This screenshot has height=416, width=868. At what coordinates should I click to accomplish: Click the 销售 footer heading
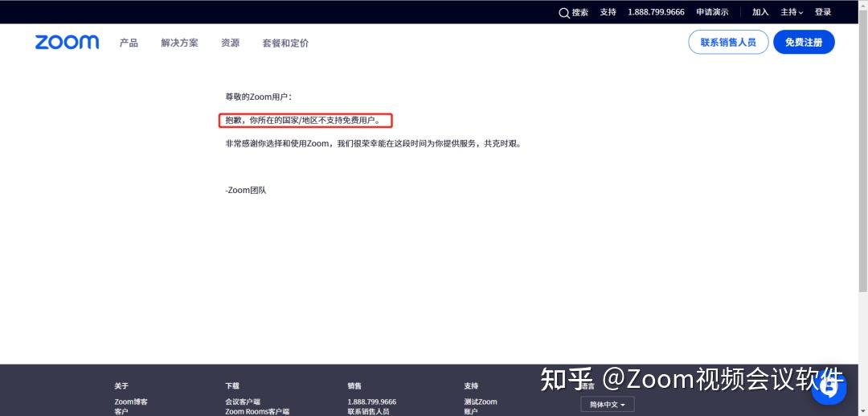[x=354, y=385]
